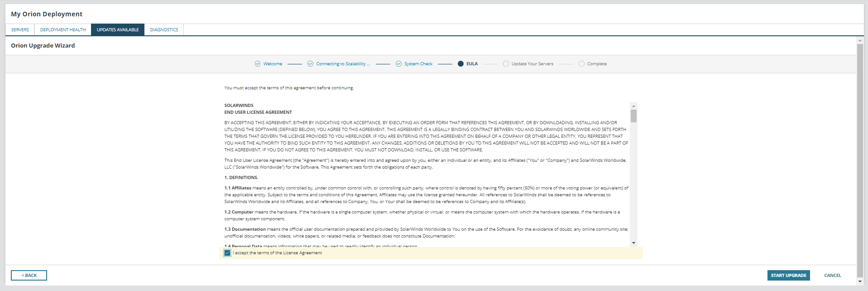The height and width of the screenshot is (291, 868).
Task: Go to Connecting to Scalability step label
Action: (x=343, y=64)
